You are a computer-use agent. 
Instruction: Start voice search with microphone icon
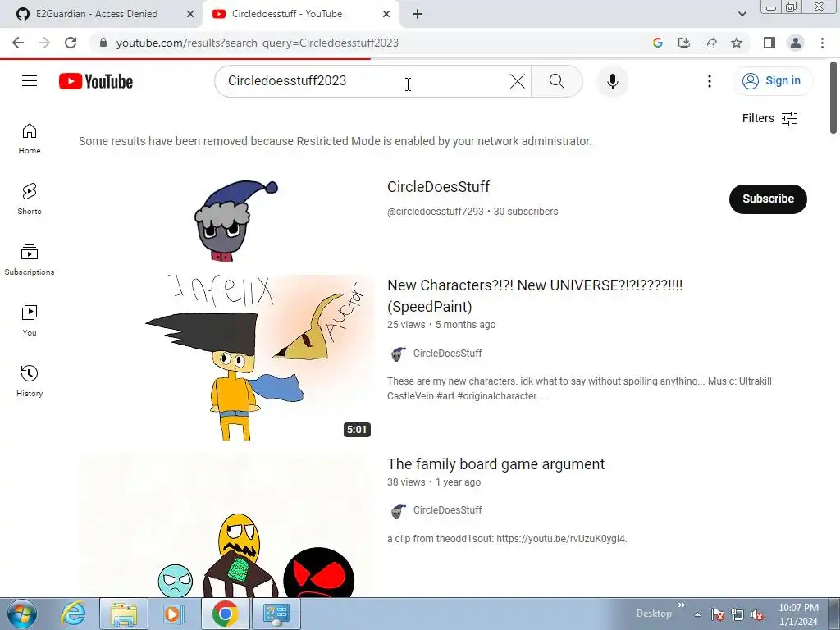pyautogui.click(x=612, y=81)
